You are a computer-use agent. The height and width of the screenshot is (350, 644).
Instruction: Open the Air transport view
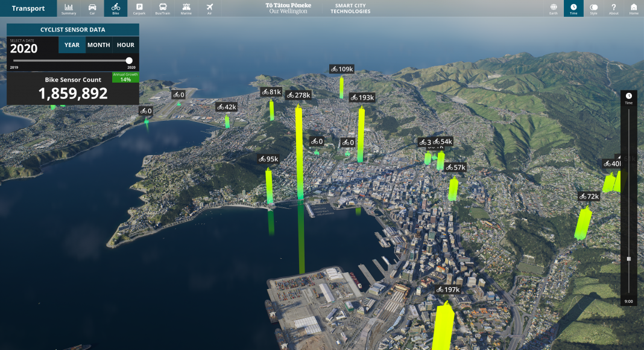(x=209, y=8)
